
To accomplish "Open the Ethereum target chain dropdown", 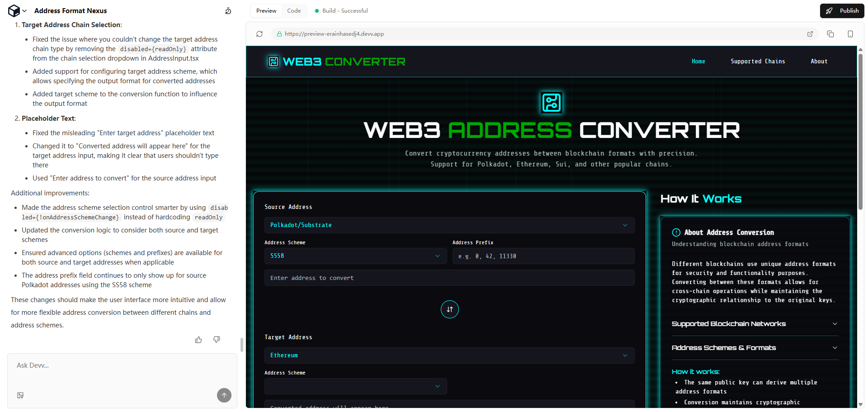I will (449, 355).
